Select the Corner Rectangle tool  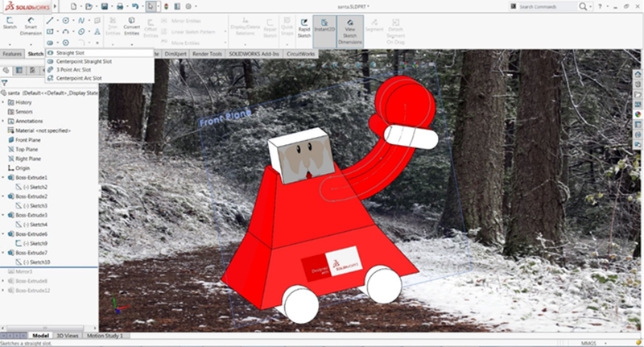point(50,31)
